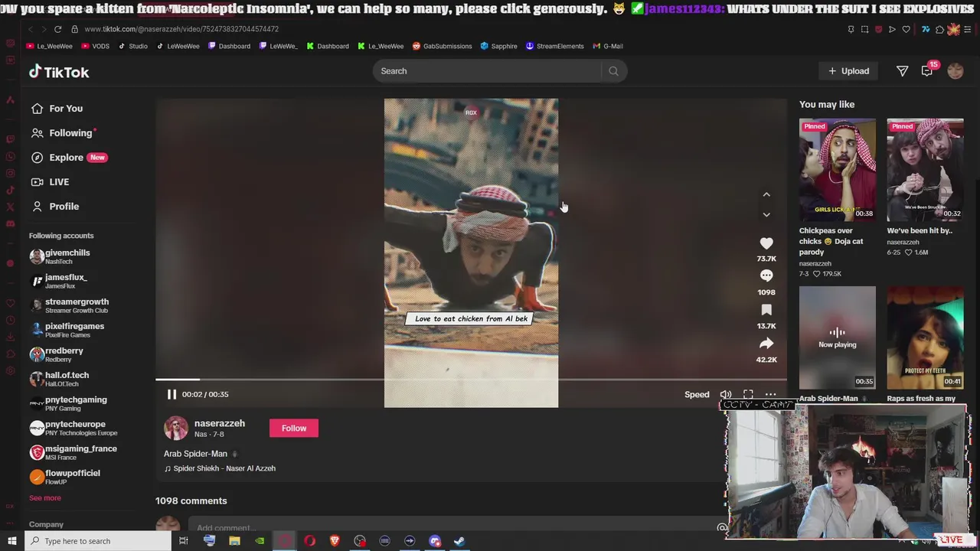This screenshot has width=980, height=551.
Task: Open pnytechgaming following account
Action: [68, 404]
